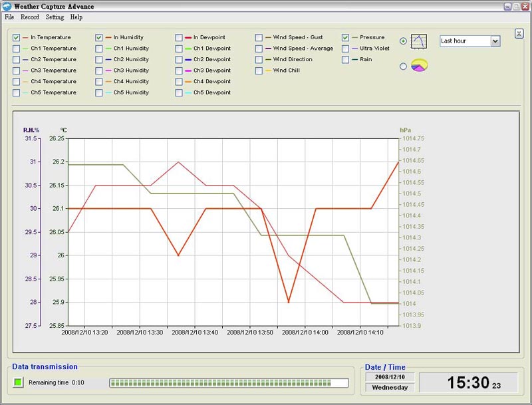Viewport: 532px width, 405px height.
Task: Click the 15:30 clock display
Action: point(469,382)
